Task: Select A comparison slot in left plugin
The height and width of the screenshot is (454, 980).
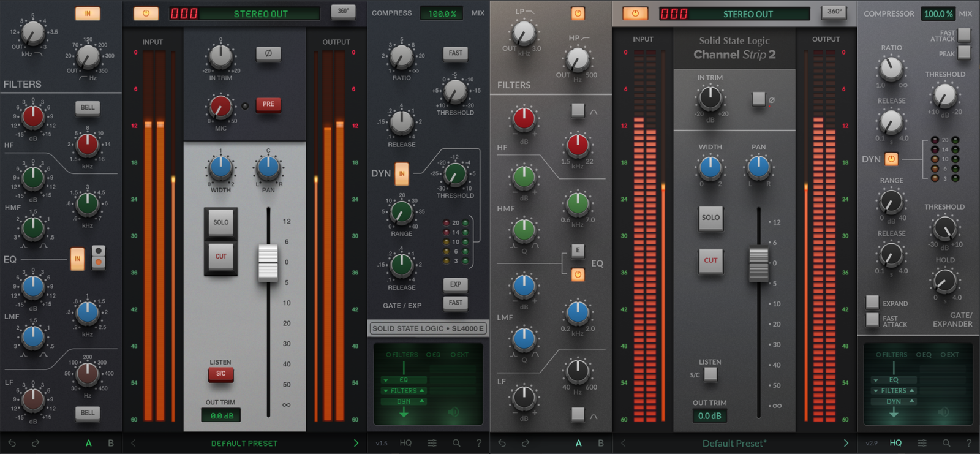Action: (x=88, y=443)
